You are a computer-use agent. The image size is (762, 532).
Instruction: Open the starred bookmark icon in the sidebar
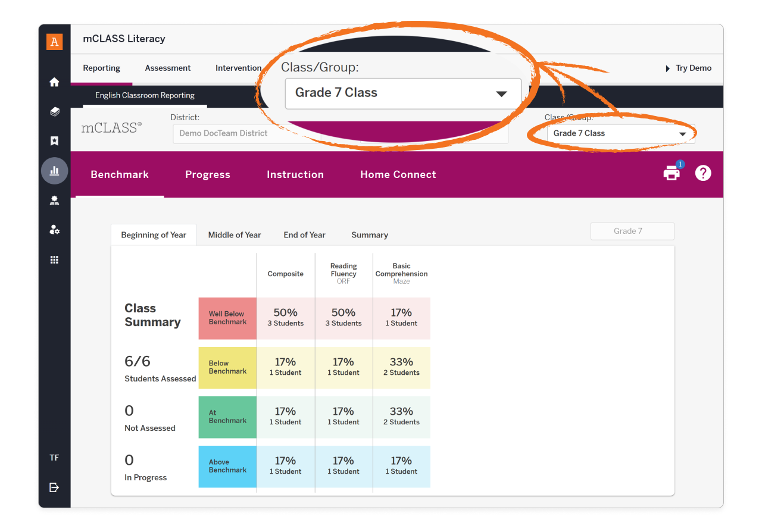click(x=54, y=141)
